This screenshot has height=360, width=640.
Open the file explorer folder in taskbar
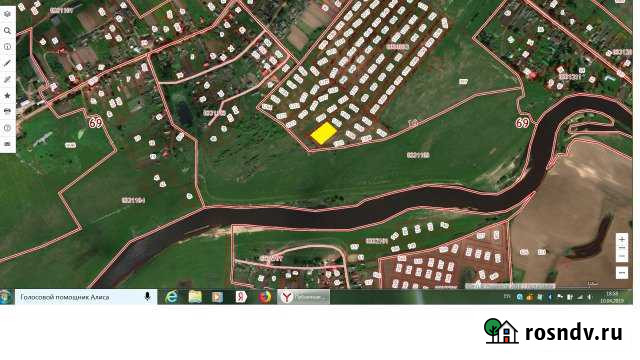[195, 297]
